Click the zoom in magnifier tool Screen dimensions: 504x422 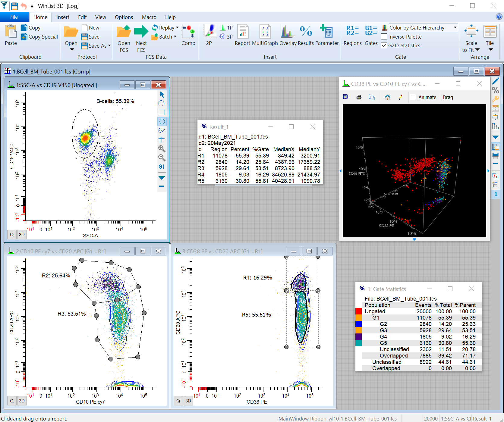point(162,148)
